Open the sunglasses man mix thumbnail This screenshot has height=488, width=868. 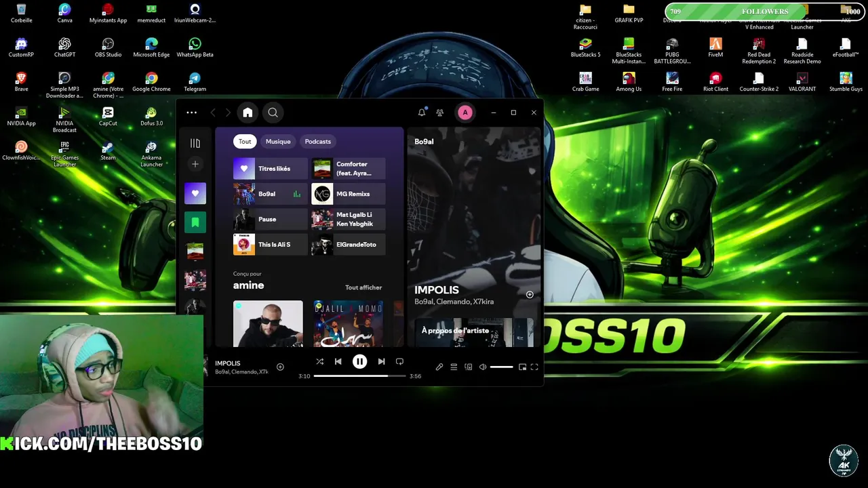(x=268, y=324)
